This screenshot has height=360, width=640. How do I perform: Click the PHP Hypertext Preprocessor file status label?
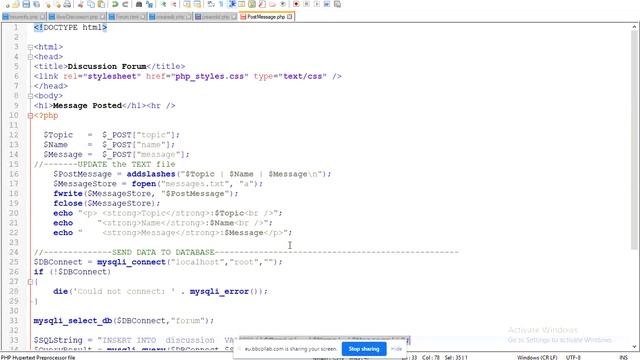[x=38, y=357]
